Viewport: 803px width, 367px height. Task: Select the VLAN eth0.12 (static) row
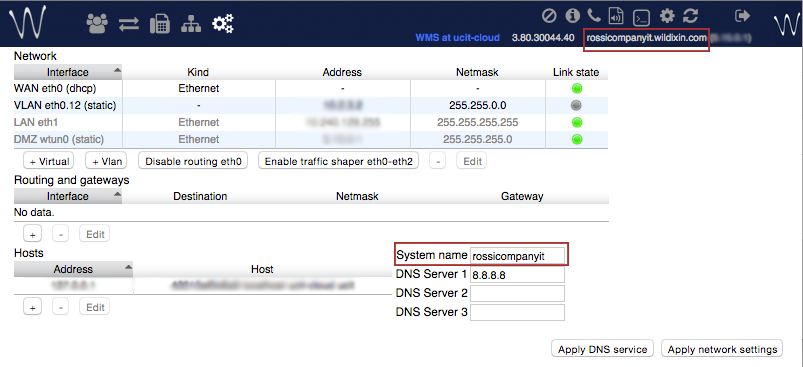(x=311, y=105)
